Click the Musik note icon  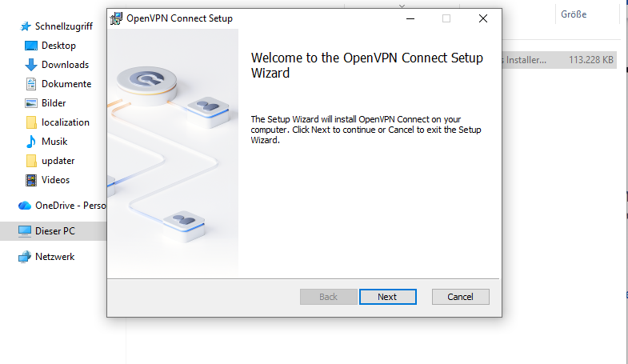point(31,142)
